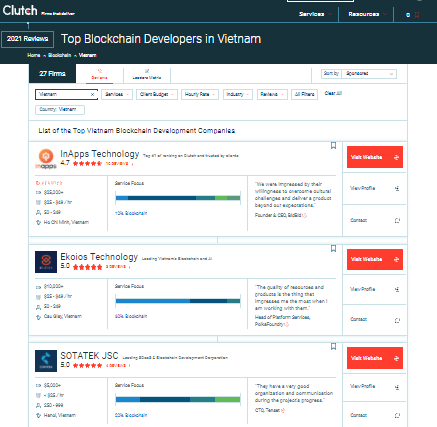The image size is (437, 427).
Task: View Profile of InApps Technology
Action: 374,188
